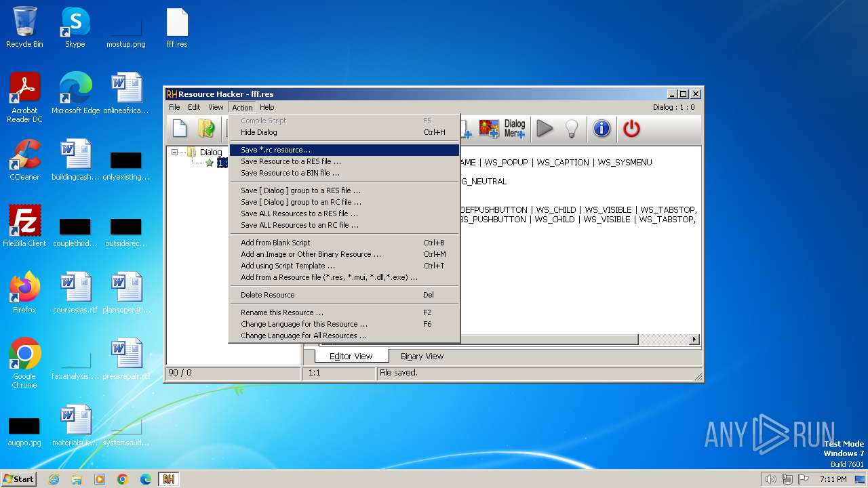Click the 1:1 cursor position status cell

(338, 373)
